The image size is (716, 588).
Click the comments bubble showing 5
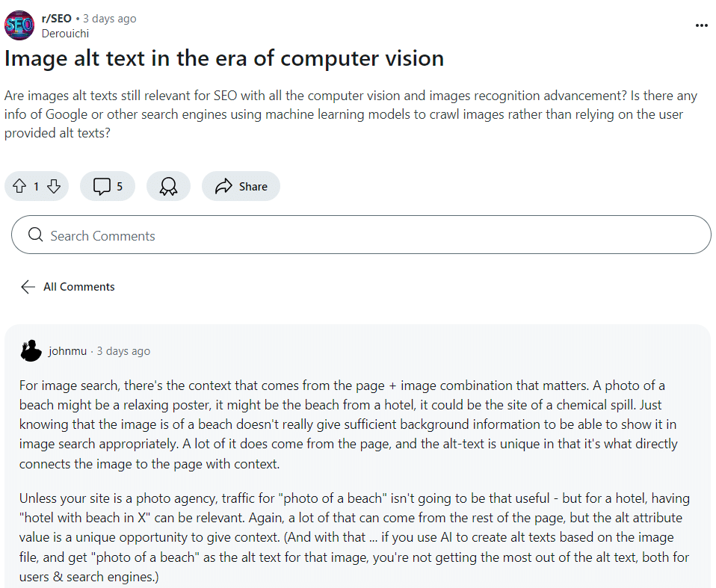[108, 187]
